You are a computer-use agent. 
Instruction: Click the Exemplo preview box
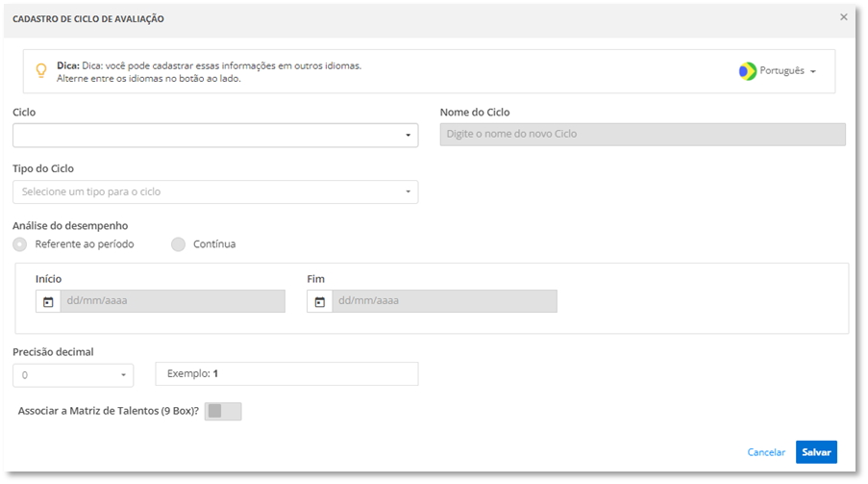[286, 373]
